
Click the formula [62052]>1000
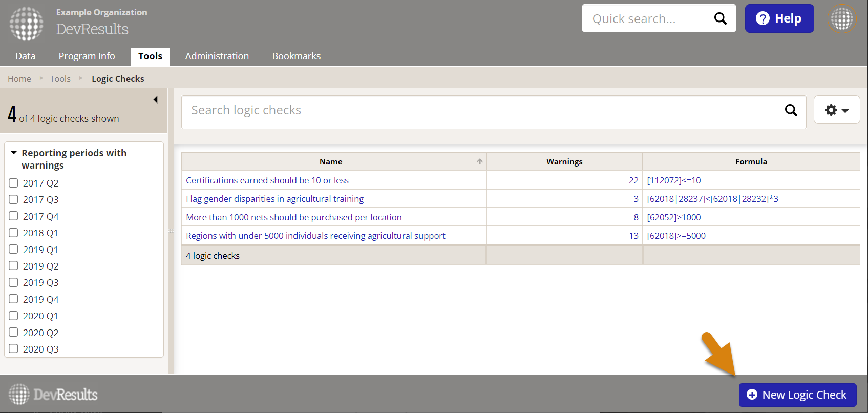[x=674, y=217]
